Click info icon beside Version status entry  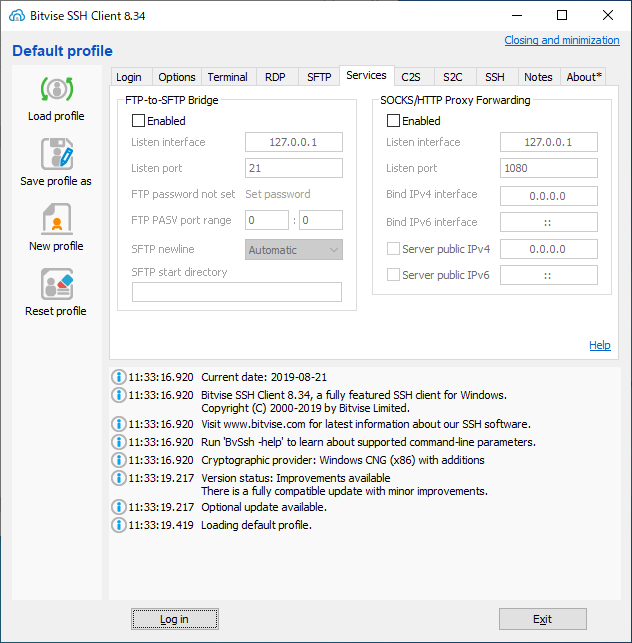[119, 478]
